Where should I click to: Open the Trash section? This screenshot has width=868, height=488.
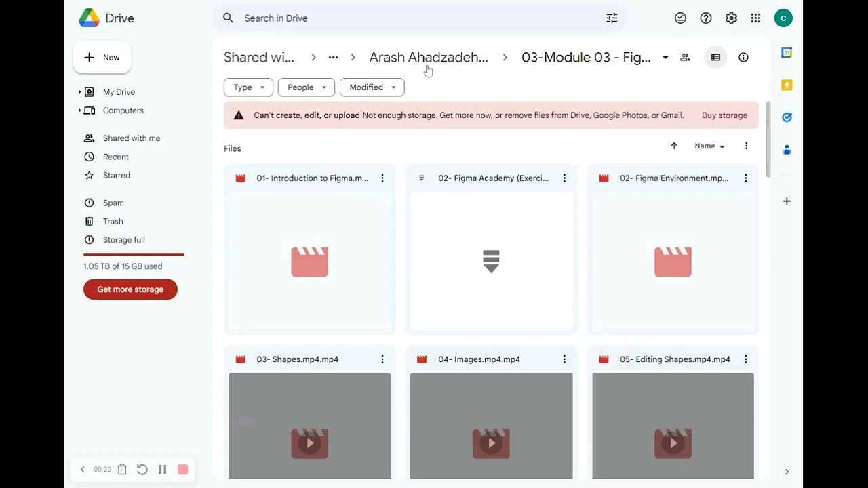point(113,221)
